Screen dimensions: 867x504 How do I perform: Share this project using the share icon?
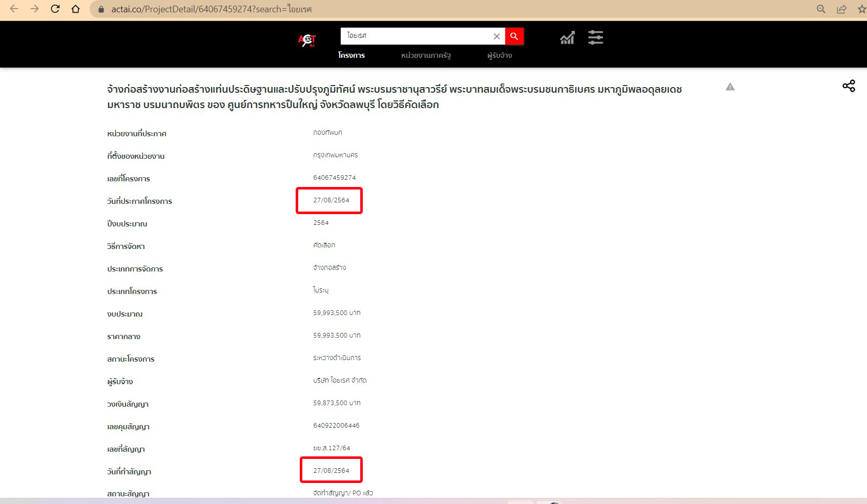coord(849,86)
